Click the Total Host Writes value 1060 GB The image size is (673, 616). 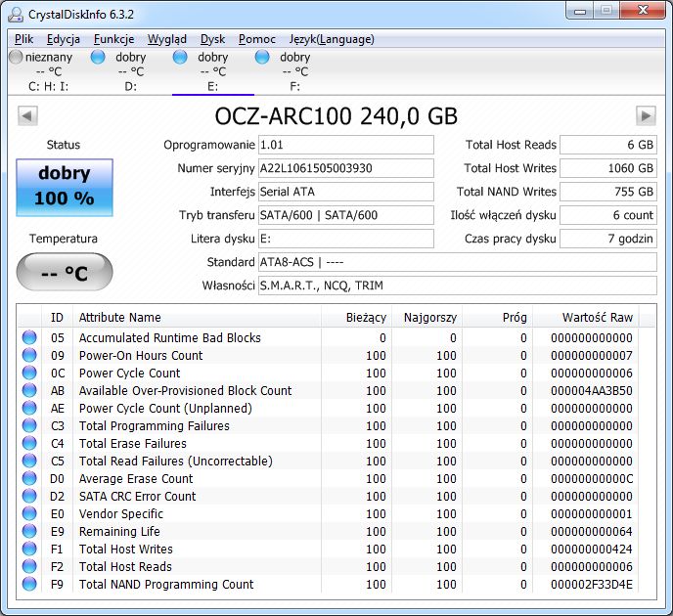[608, 168]
